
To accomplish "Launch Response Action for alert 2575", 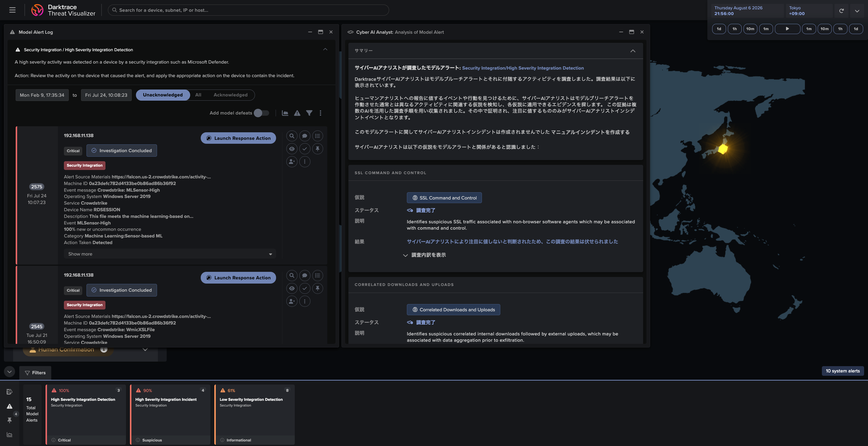I will [238, 138].
